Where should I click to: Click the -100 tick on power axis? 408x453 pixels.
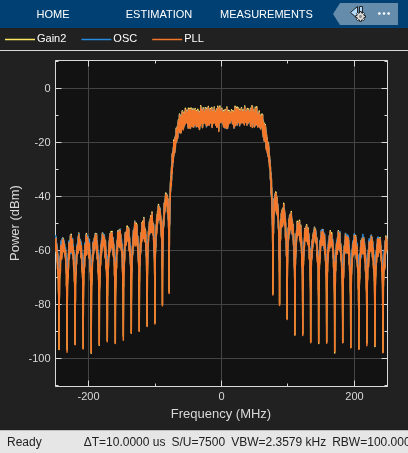click(x=40, y=358)
